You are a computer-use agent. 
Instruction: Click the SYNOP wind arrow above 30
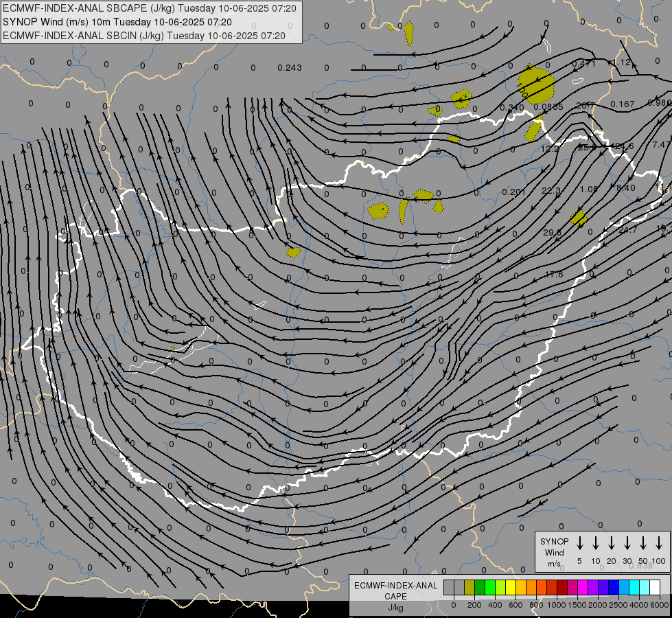627,543
